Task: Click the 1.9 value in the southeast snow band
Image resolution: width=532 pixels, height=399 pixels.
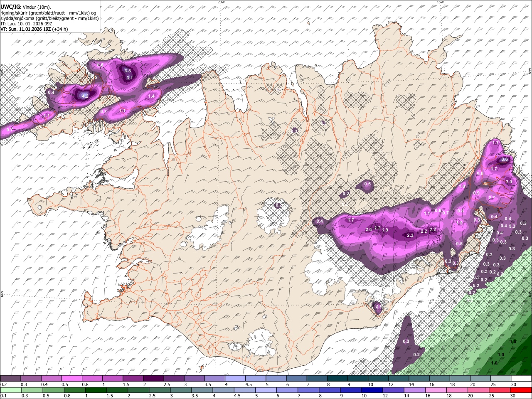Action: [385, 230]
